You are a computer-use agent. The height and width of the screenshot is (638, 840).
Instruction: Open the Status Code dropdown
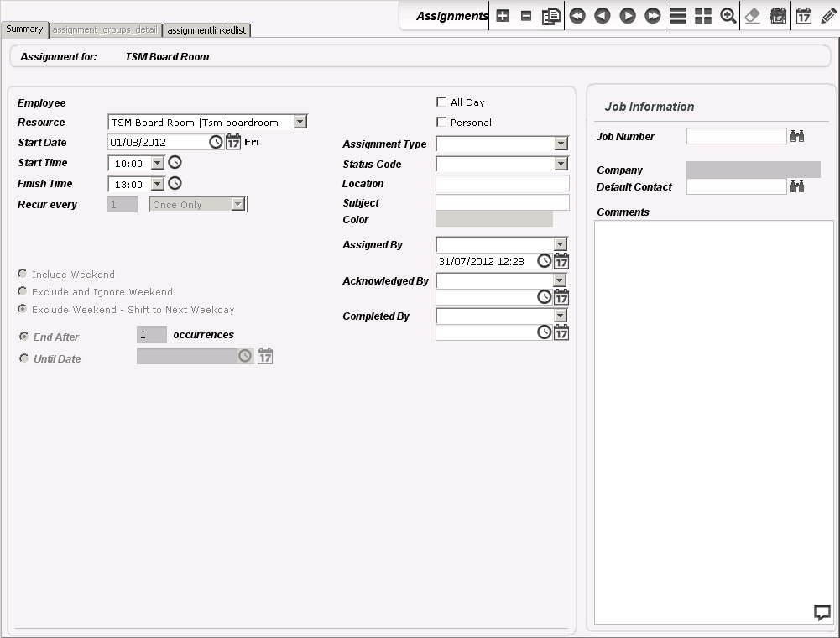point(561,165)
